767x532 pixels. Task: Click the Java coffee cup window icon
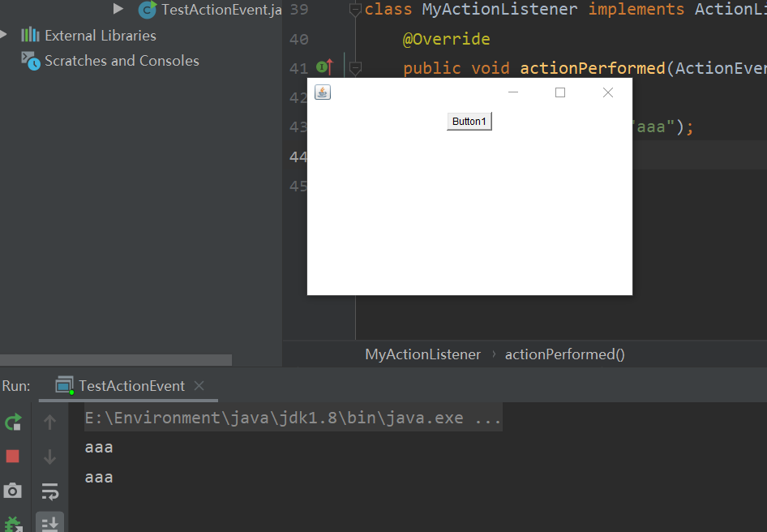(323, 92)
